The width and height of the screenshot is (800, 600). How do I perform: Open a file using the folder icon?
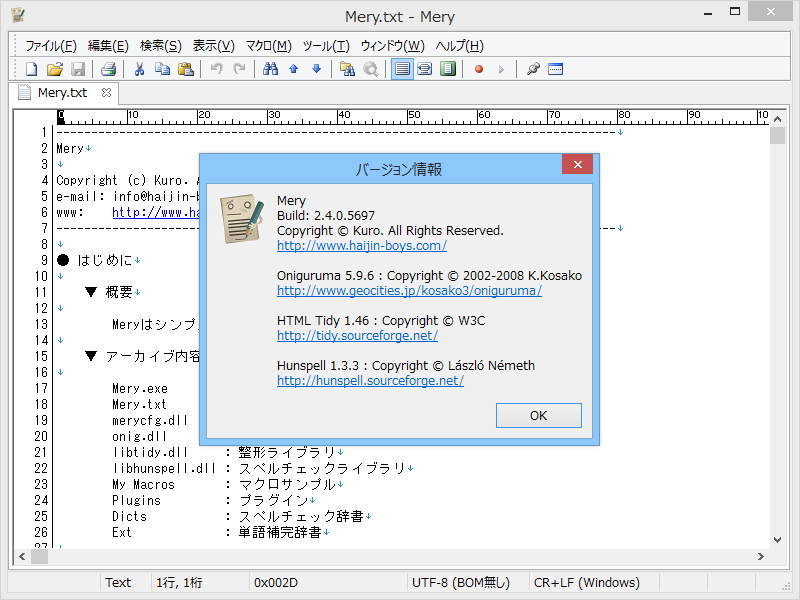[x=55, y=68]
